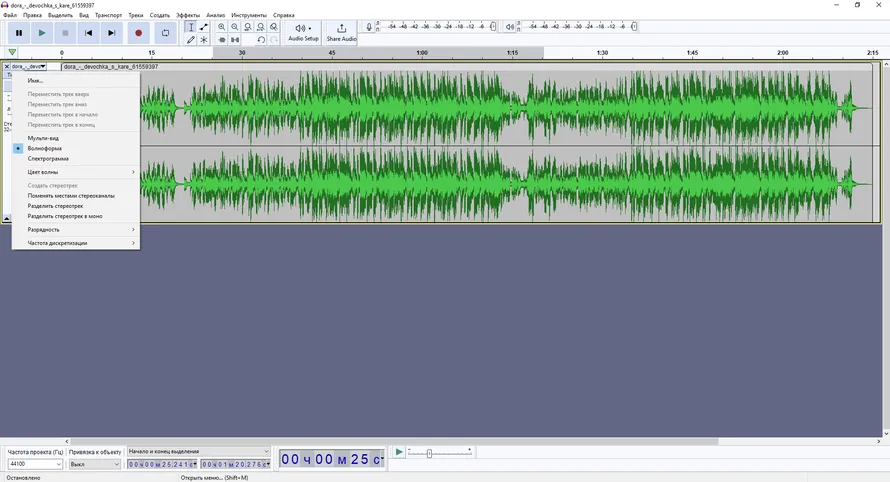Open Начало и конец выделения dropdown
Image resolution: width=890 pixels, height=482 pixels.
pos(199,451)
